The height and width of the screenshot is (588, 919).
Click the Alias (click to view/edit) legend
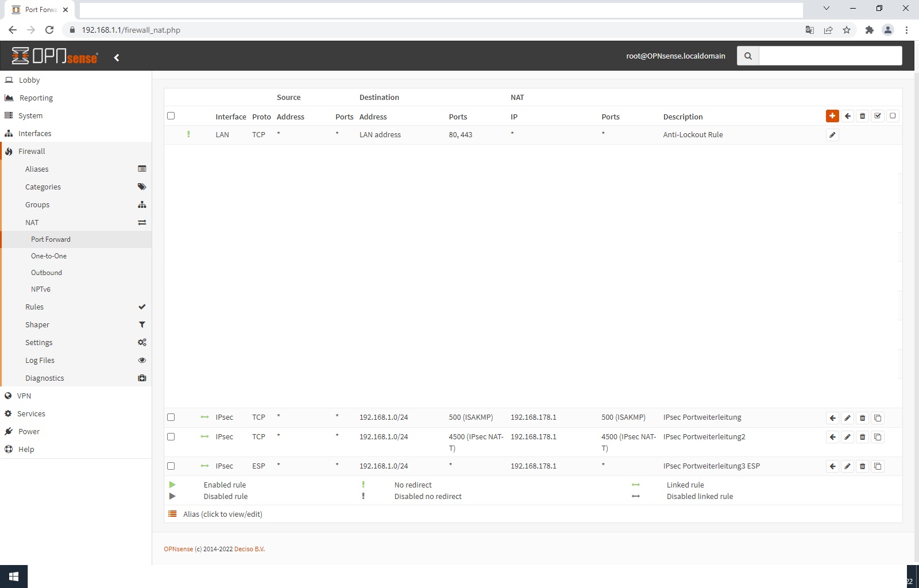pos(223,514)
